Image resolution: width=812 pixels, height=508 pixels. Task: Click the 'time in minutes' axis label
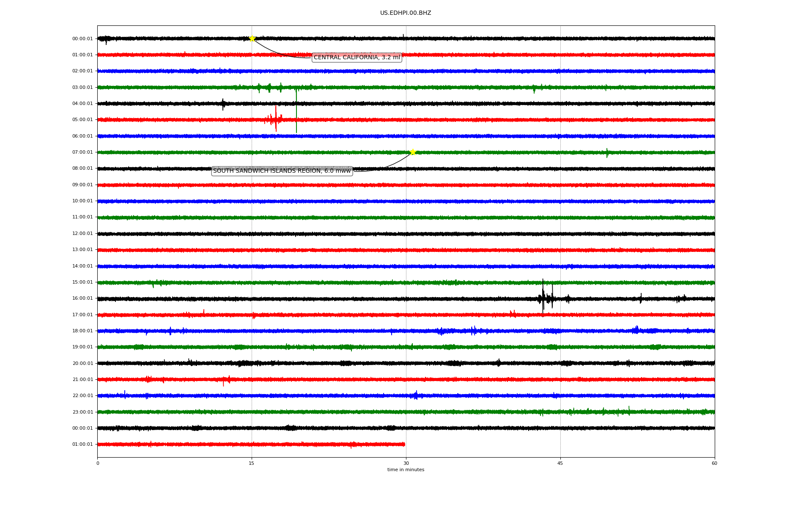point(405,470)
